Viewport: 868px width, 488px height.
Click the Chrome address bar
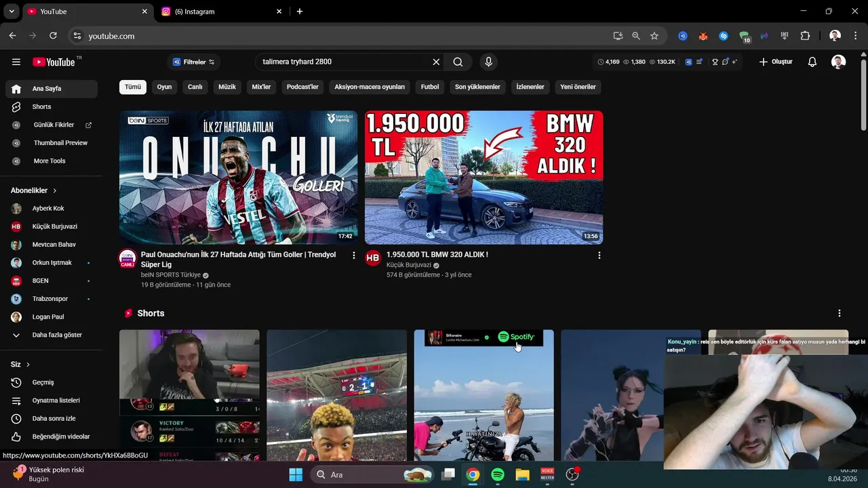coord(346,36)
